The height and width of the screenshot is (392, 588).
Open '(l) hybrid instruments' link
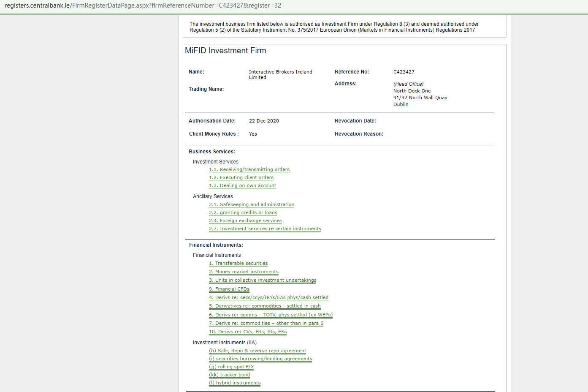tap(235, 383)
